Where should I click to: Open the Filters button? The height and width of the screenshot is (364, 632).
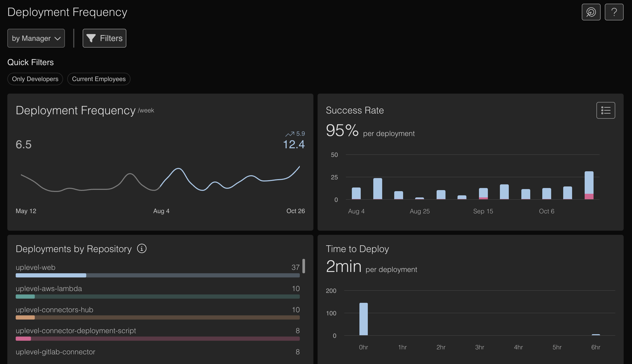tap(104, 38)
